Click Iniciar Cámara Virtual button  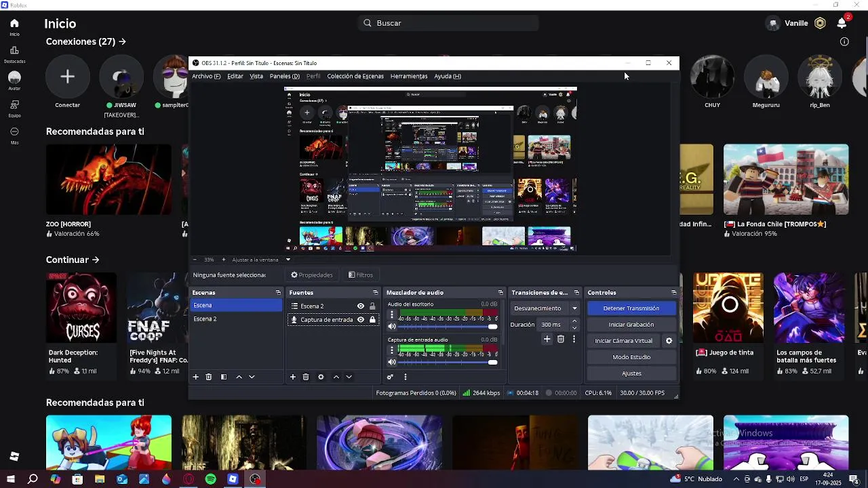[624, 341]
